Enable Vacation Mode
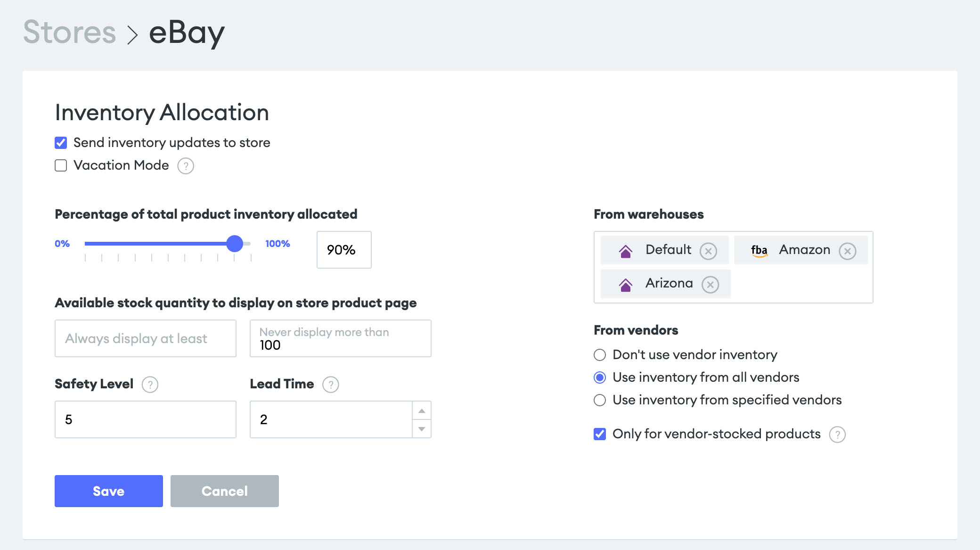Image resolution: width=980 pixels, height=550 pixels. 60,165
